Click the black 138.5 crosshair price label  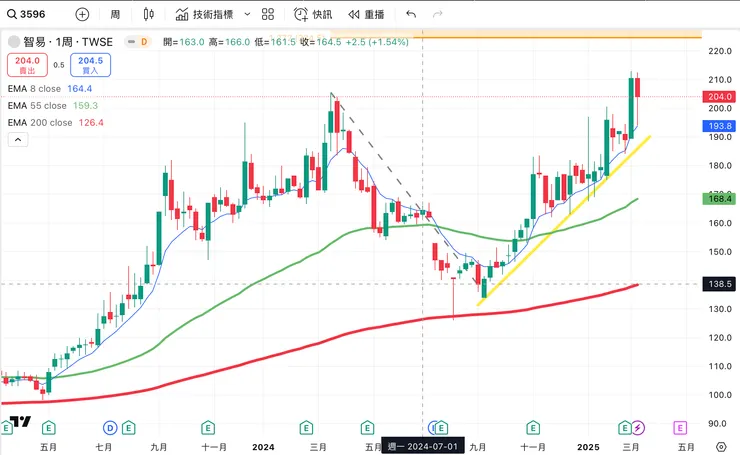[719, 284]
